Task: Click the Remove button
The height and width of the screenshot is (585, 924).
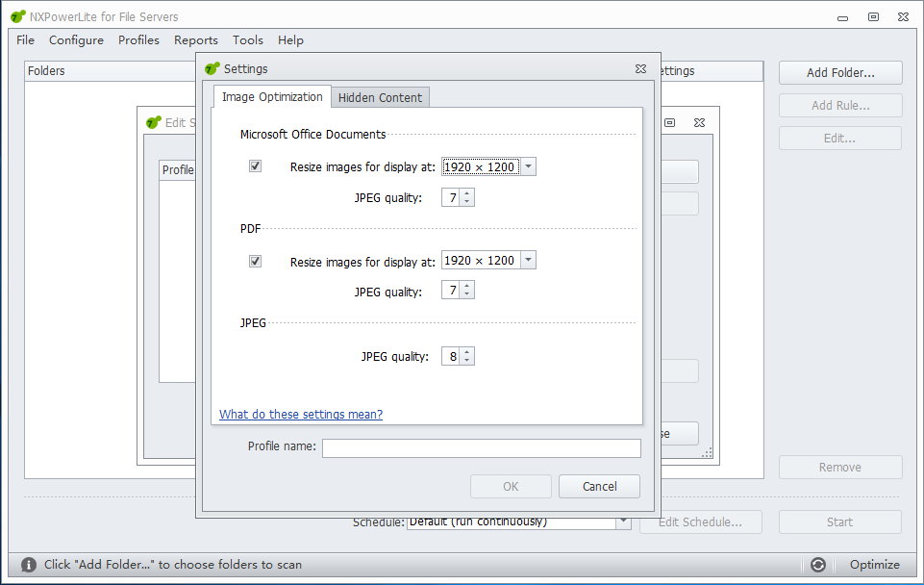Action: pyautogui.click(x=840, y=467)
